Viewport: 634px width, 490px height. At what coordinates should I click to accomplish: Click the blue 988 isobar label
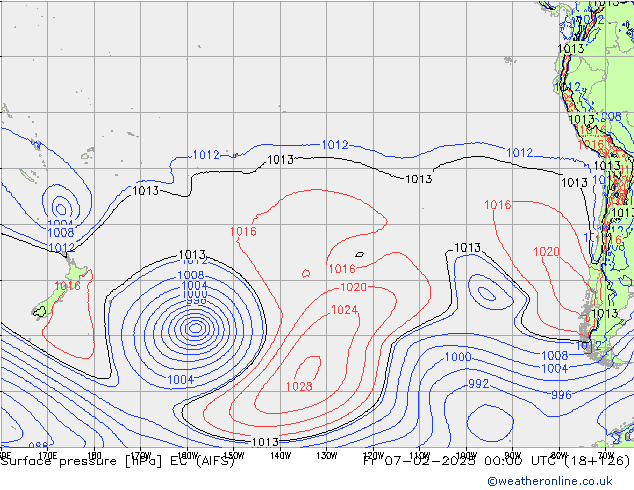coord(38,445)
